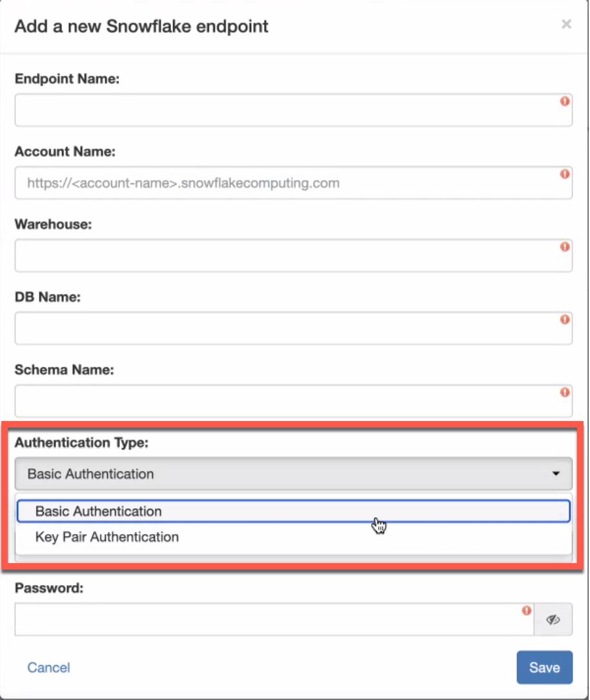The width and height of the screenshot is (590, 700).
Task: Click the validation alert on Account Name field
Action: coord(564,174)
